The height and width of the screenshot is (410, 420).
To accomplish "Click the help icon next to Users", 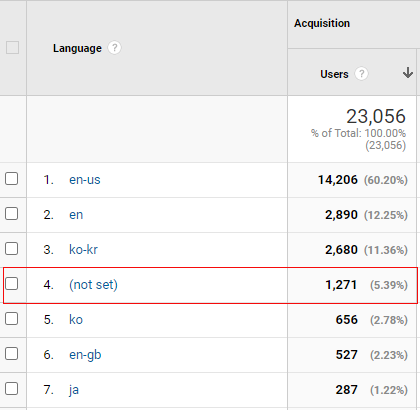I will tap(361, 74).
